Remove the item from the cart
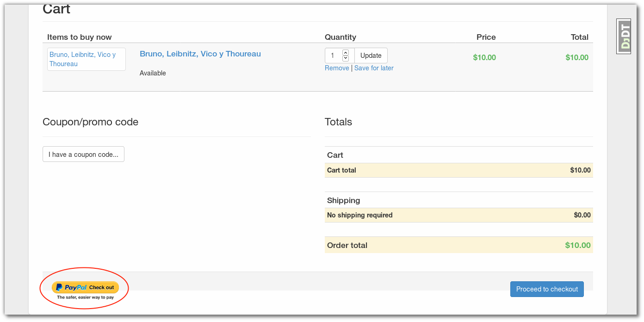Screen dimensions: 644x322 tap(337, 68)
